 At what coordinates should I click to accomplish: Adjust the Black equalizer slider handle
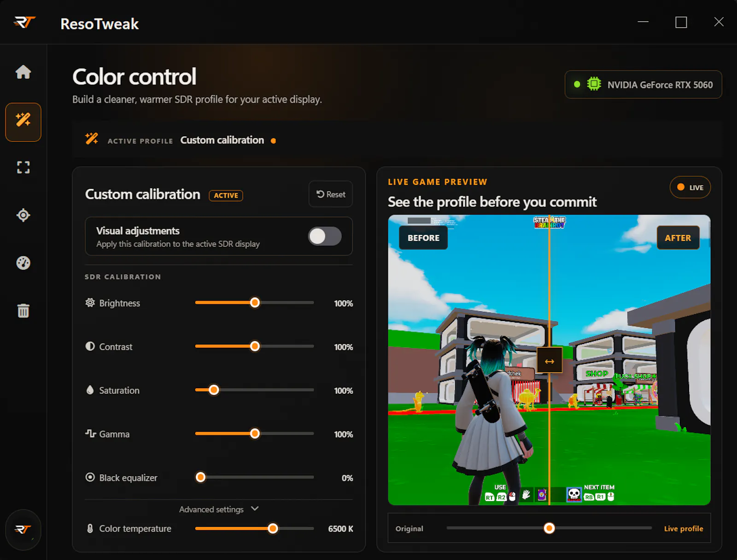pos(200,477)
